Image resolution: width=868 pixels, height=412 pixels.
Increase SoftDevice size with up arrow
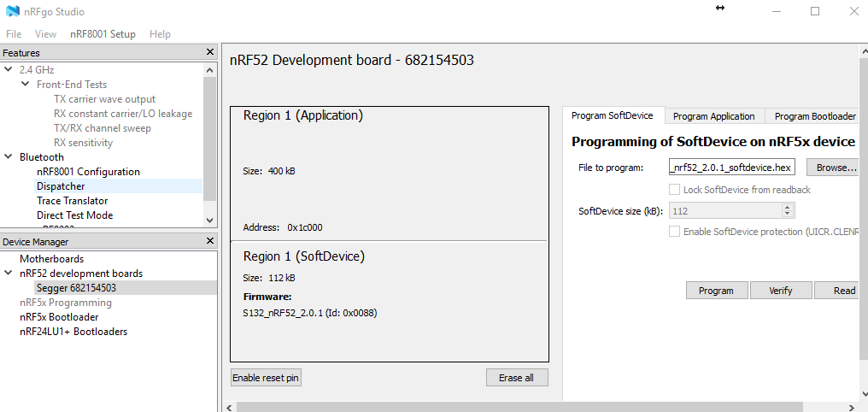click(789, 207)
